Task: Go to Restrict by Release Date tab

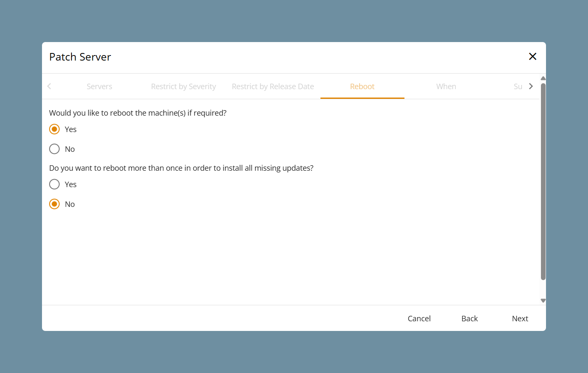Action: (273, 86)
